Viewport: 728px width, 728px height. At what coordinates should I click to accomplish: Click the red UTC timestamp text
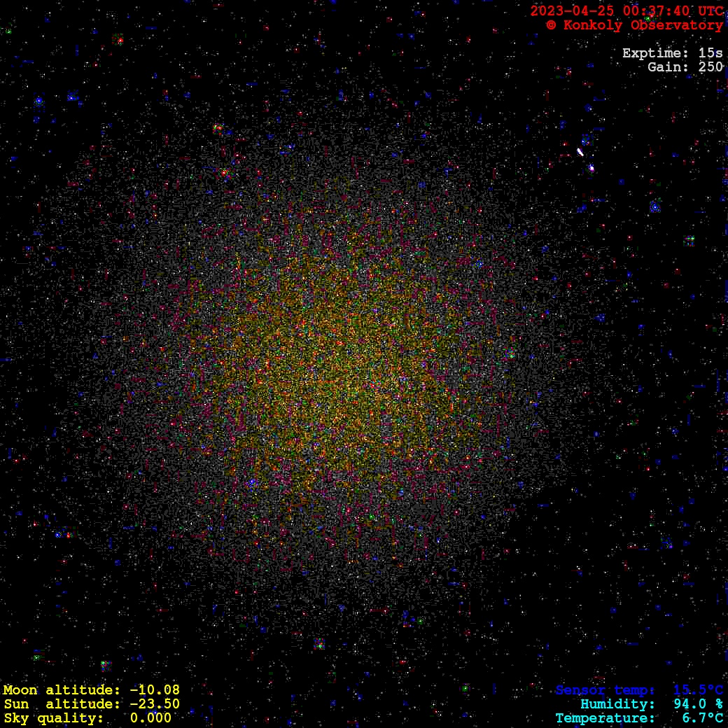(626, 11)
